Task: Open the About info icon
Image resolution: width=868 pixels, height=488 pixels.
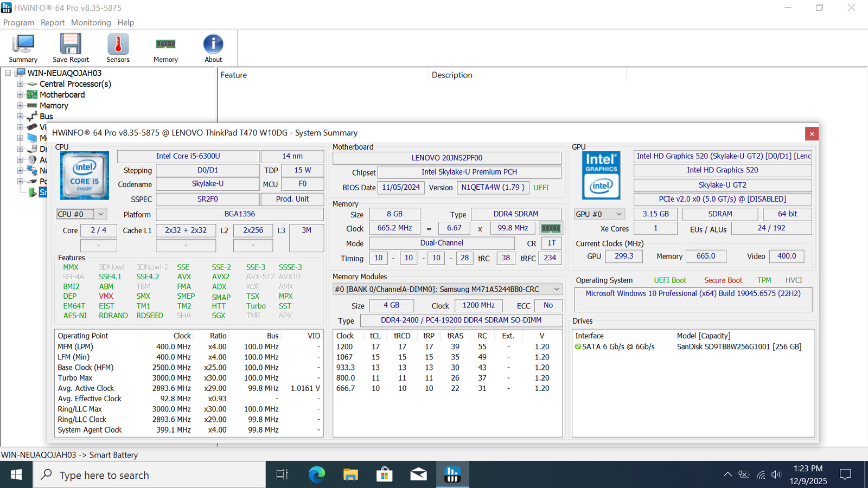Action: 213,48
